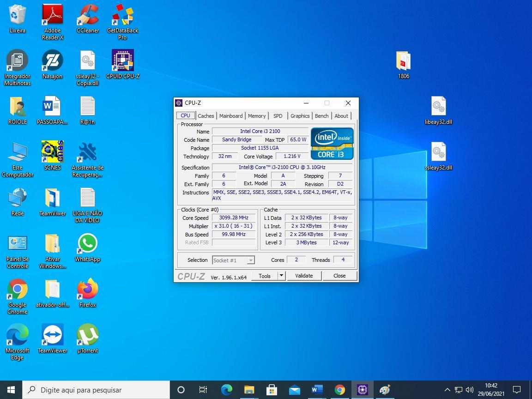Screen dimensions: 532x399
Task: Select the Rede network icon
Action: tap(17, 201)
